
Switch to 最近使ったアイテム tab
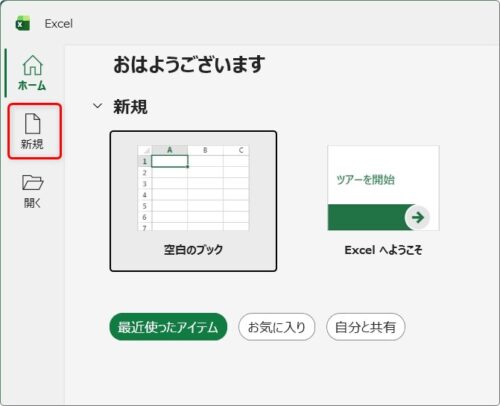point(168,327)
